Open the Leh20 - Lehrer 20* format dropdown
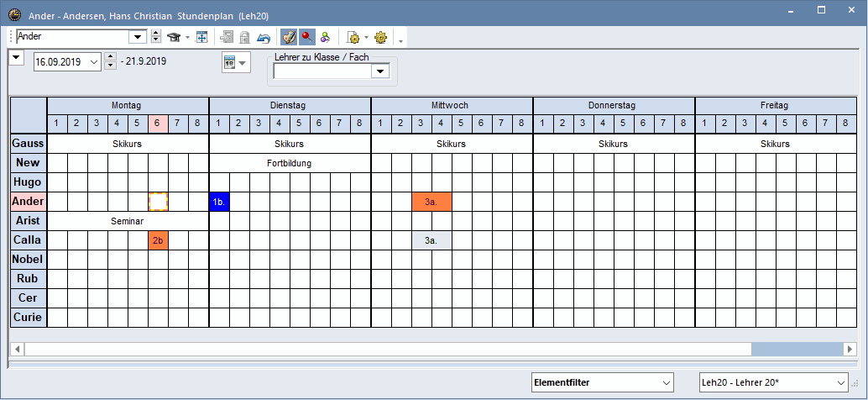Screen dimensions: 868x400 (841, 382)
